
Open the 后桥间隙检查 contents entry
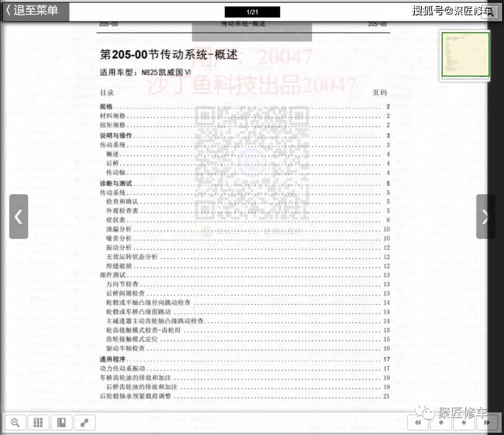click(x=248, y=293)
